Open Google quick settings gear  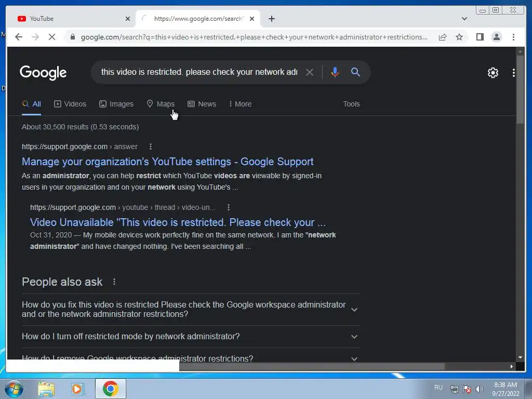(x=493, y=73)
